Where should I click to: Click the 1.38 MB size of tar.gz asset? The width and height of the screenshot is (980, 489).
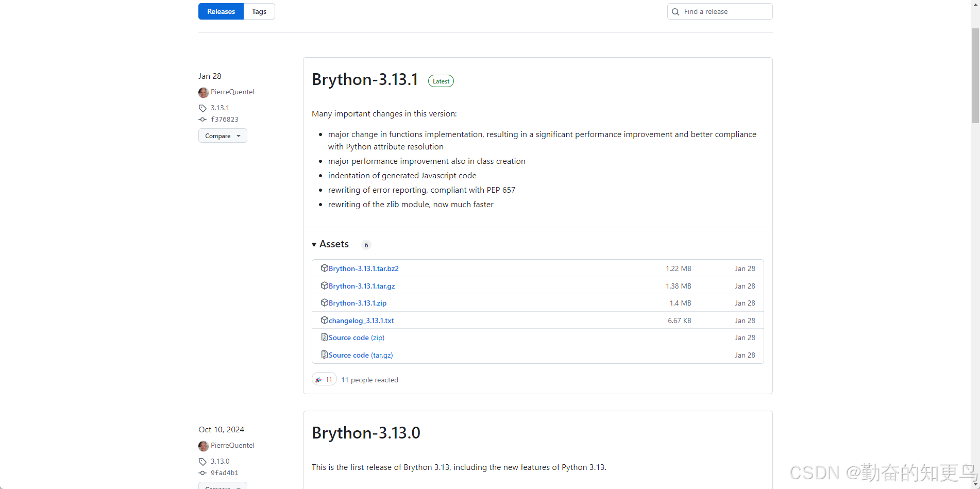click(x=678, y=286)
